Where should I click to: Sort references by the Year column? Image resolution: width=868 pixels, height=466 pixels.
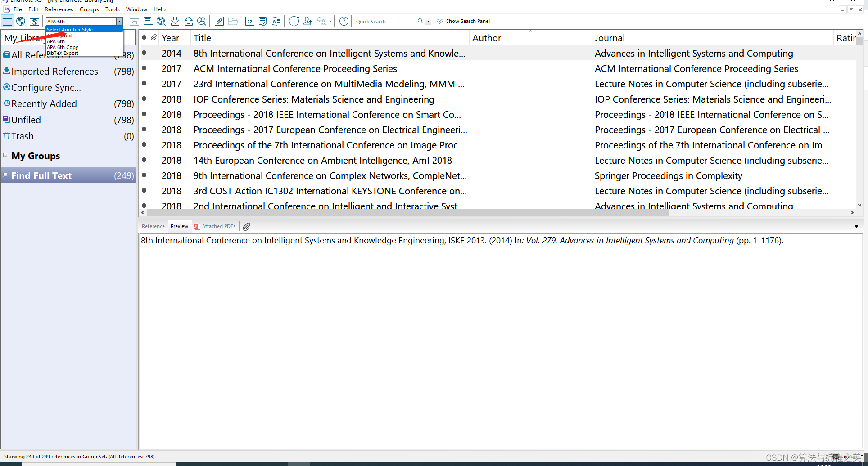pos(175,38)
